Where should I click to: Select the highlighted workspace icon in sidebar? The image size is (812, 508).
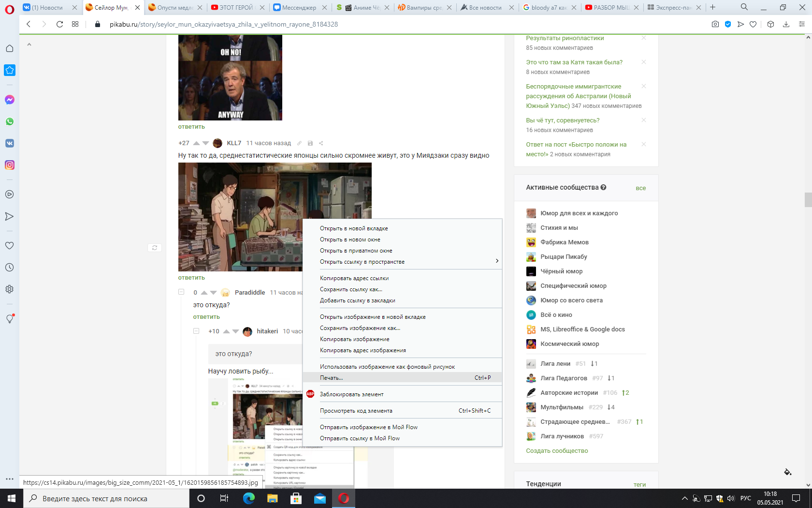tap(10, 70)
